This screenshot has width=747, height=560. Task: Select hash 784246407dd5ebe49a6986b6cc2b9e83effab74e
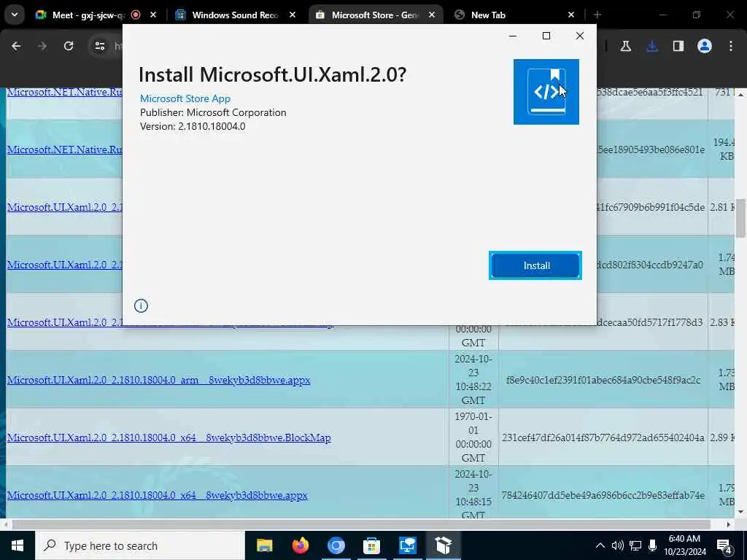[x=603, y=495]
